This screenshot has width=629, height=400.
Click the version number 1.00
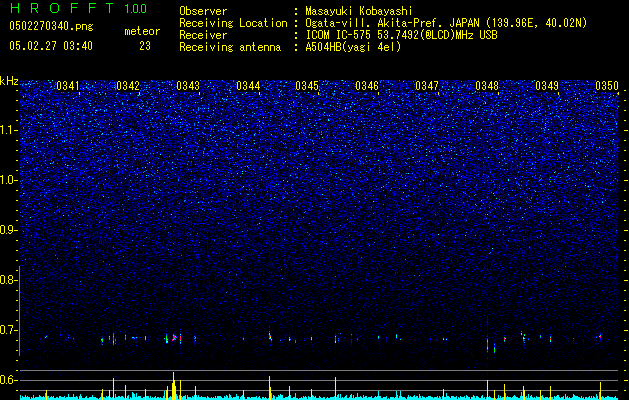(x=136, y=9)
